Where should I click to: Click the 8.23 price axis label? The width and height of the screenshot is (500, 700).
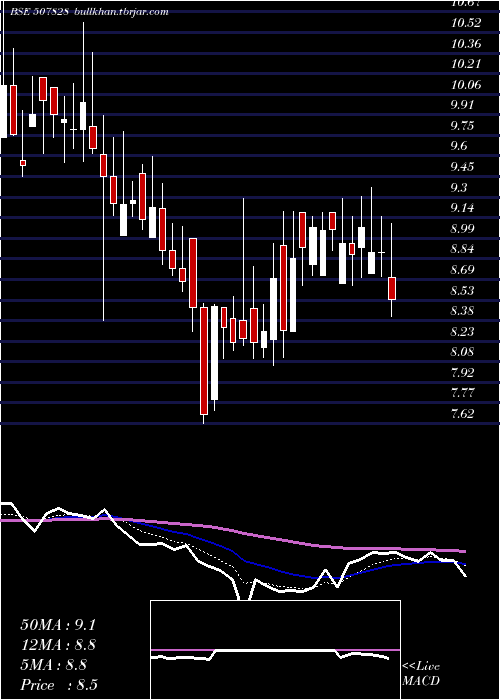point(462,332)
